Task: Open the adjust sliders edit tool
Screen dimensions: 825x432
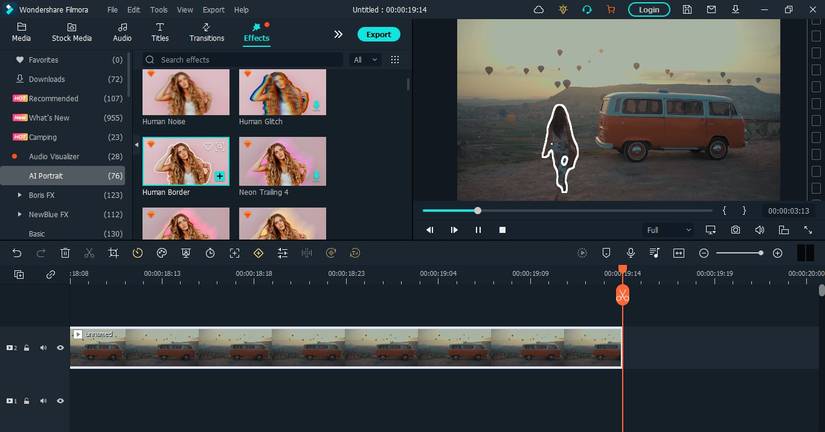Action: coord(283,253)
